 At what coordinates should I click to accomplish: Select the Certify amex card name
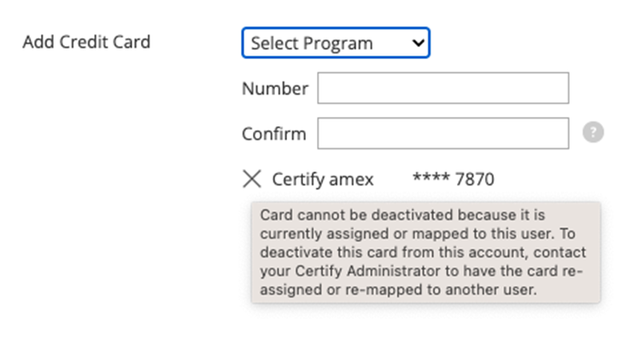coord(322,179)
